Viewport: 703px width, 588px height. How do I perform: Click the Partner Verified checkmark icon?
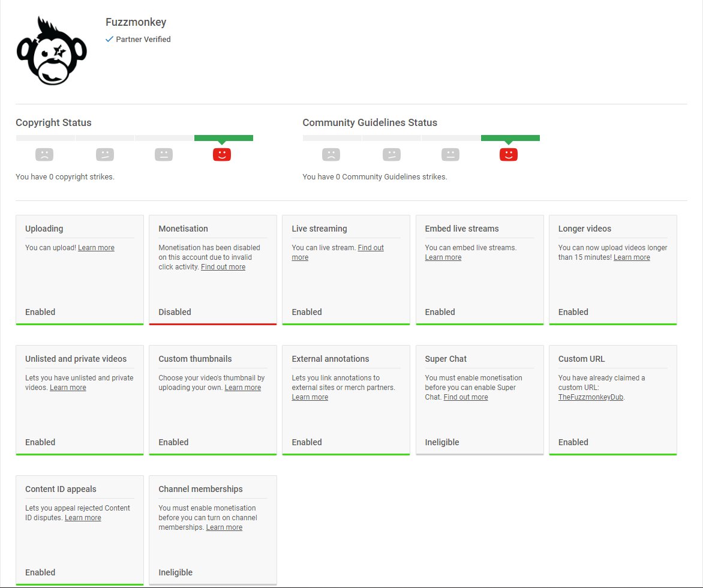click(109, 40)
